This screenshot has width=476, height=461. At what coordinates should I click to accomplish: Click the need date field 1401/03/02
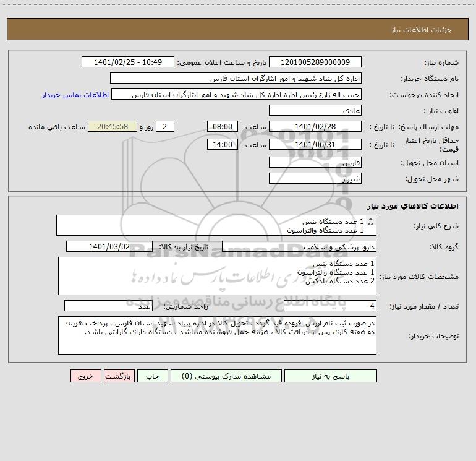tap(109, 246)
